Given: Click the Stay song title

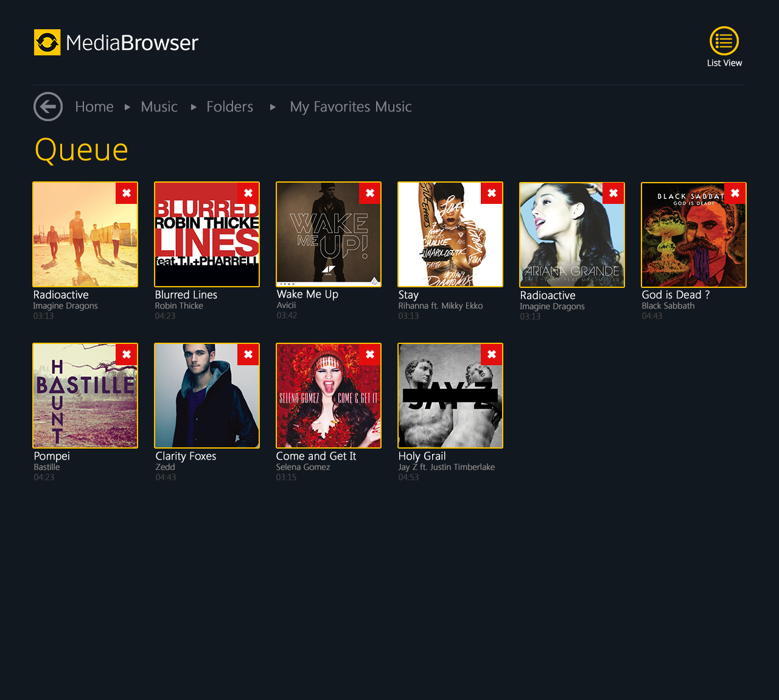Looking at the screenshot, I should coord(408,295).
